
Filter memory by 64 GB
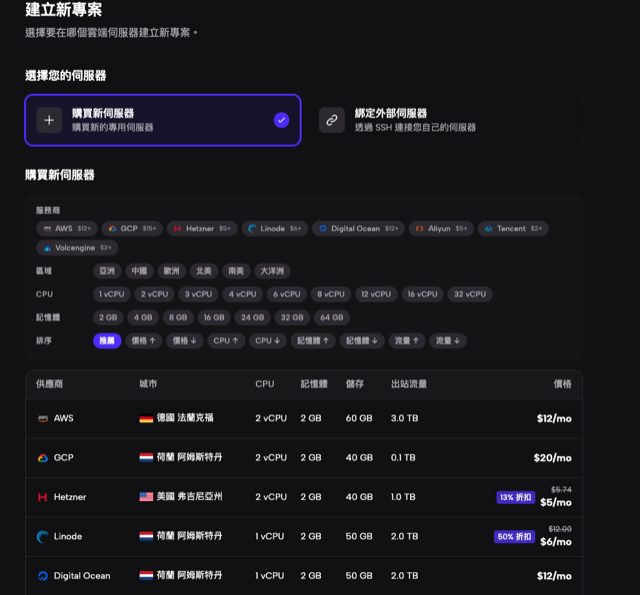coord(332,317)
